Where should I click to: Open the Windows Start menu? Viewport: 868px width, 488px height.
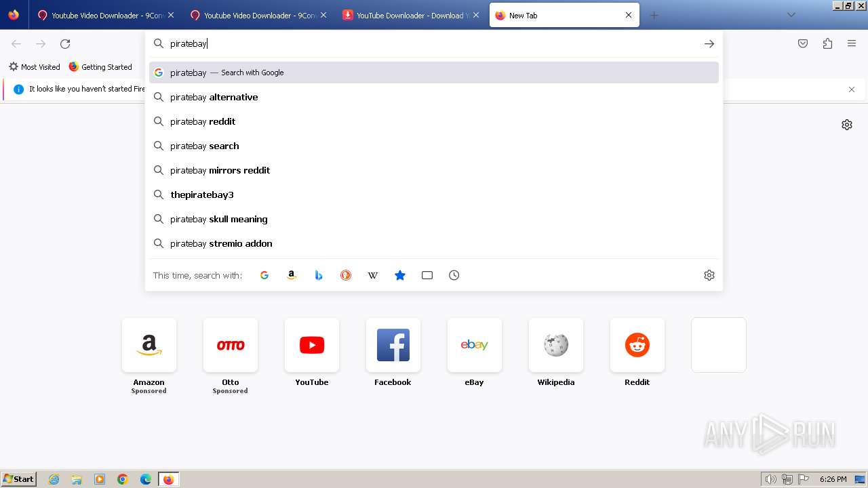[19, 479]
